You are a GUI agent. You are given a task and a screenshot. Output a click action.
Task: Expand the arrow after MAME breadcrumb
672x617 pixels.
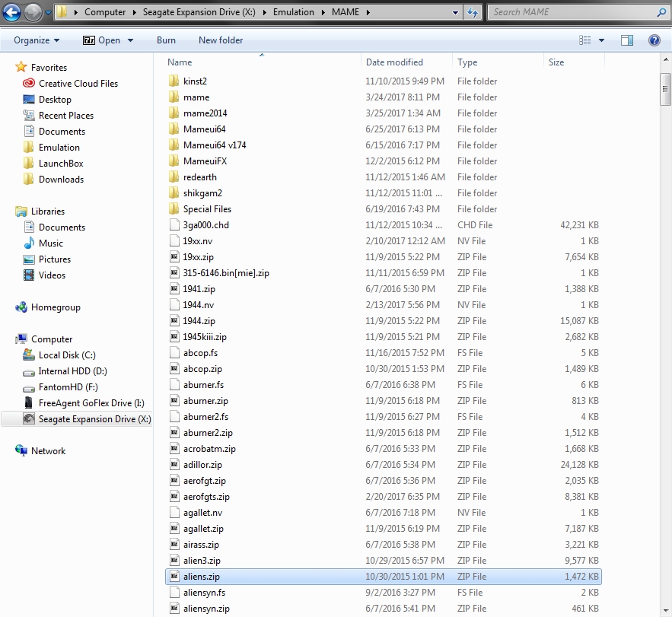click(368, 12)
